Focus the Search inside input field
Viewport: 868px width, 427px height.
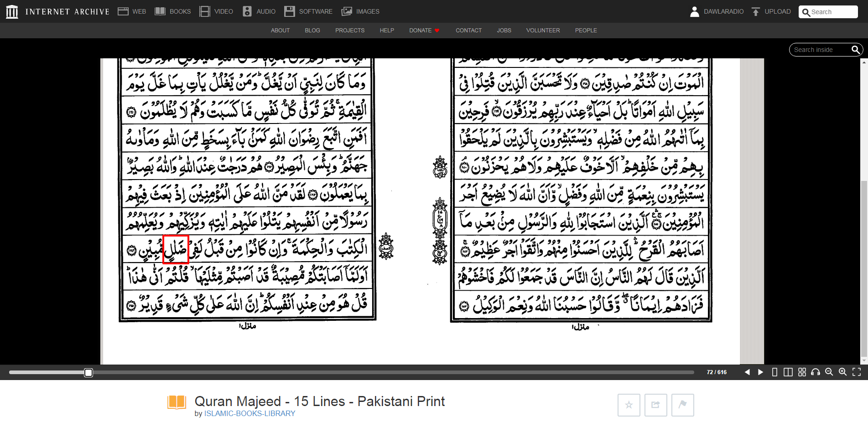point(820,50)
